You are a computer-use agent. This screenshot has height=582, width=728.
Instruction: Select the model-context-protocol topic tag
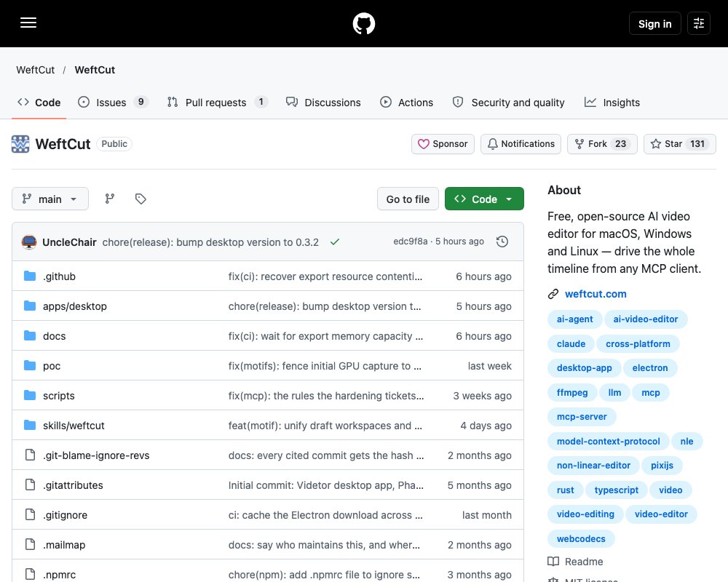(608, 441)
